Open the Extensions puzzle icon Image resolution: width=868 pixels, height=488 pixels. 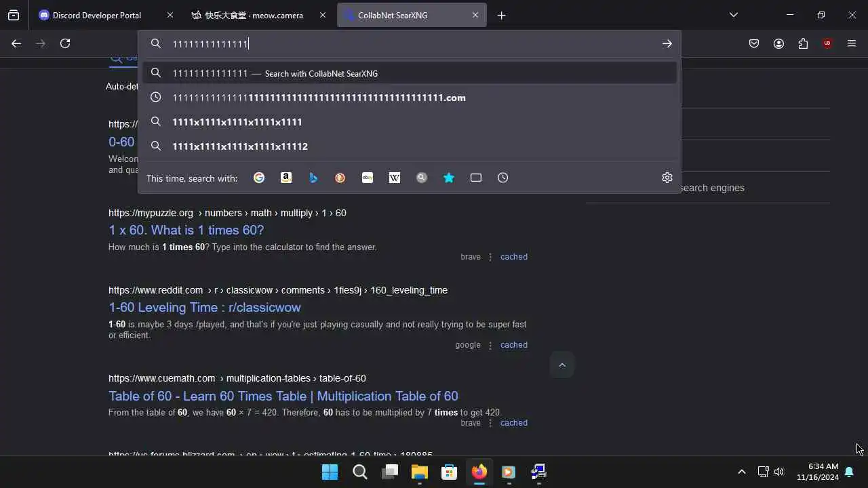coord(803,43)
